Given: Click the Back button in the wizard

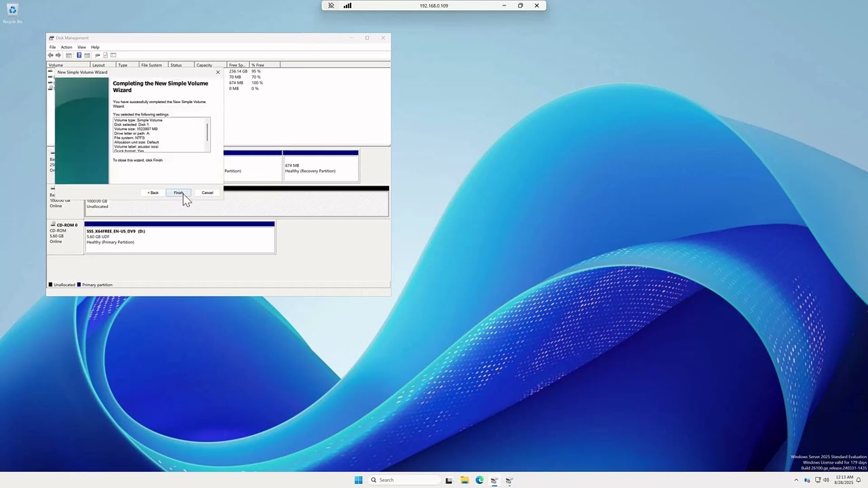Looking at the screenshot, I should (153, 192).
